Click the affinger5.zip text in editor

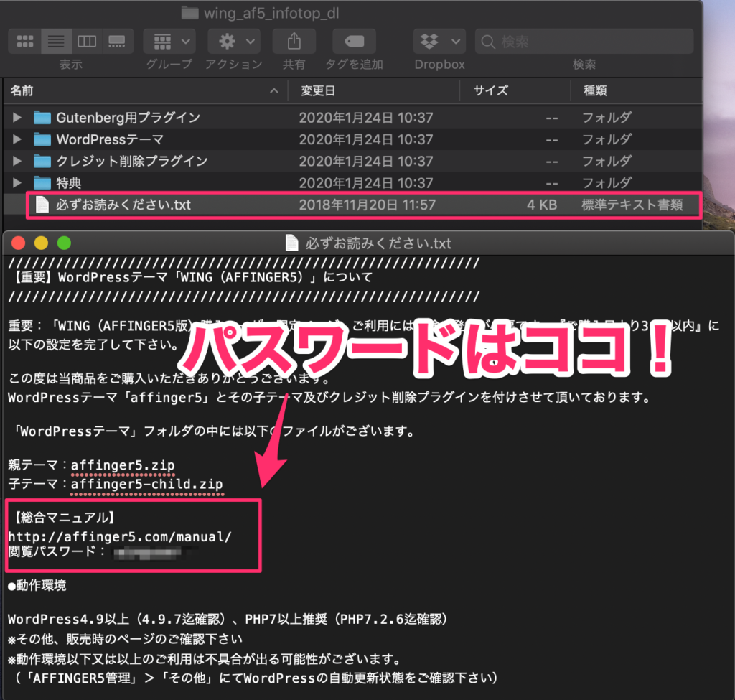(x=123, y=465)
